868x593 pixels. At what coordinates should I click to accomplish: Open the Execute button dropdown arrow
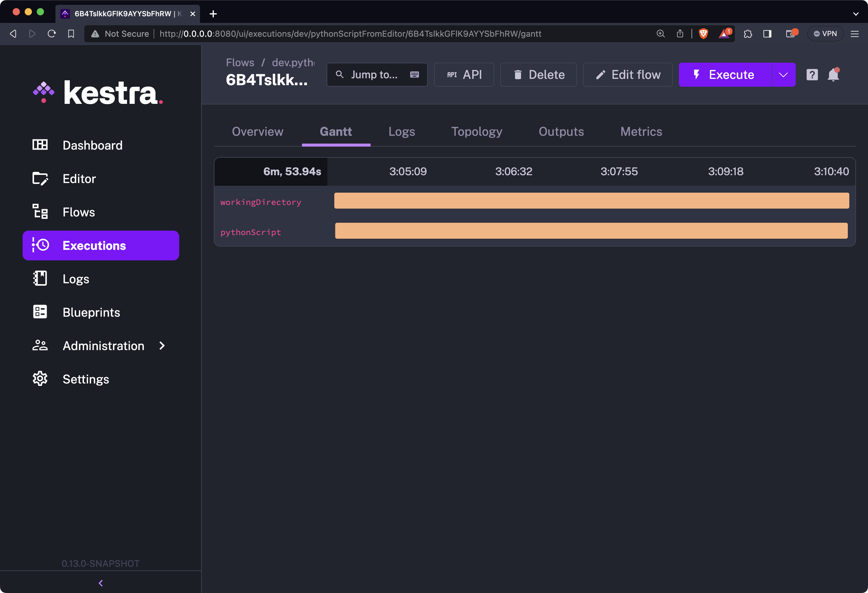[x=783, y=75]
